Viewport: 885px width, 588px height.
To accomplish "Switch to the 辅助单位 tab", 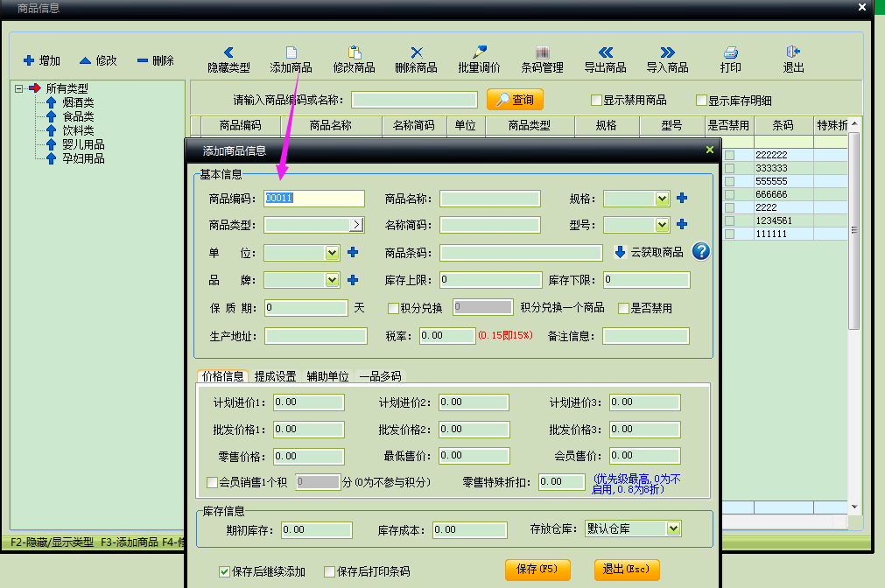I will point(328,376).
